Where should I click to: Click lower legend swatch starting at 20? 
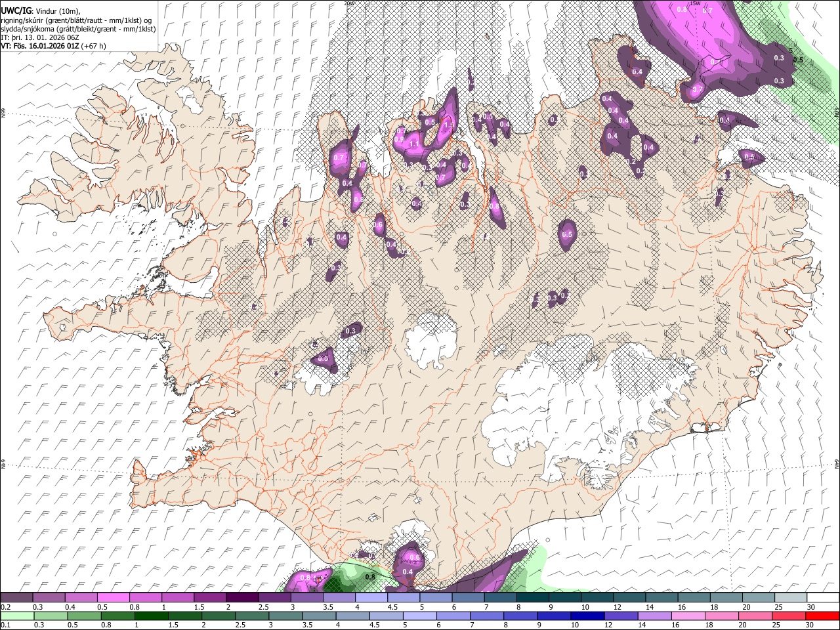click(754, 616)
